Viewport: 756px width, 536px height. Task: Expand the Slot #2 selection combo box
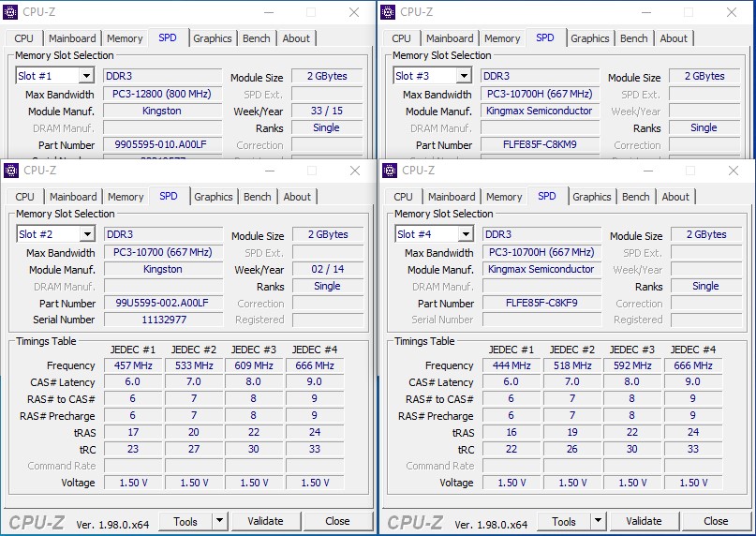tap(87, 234)
